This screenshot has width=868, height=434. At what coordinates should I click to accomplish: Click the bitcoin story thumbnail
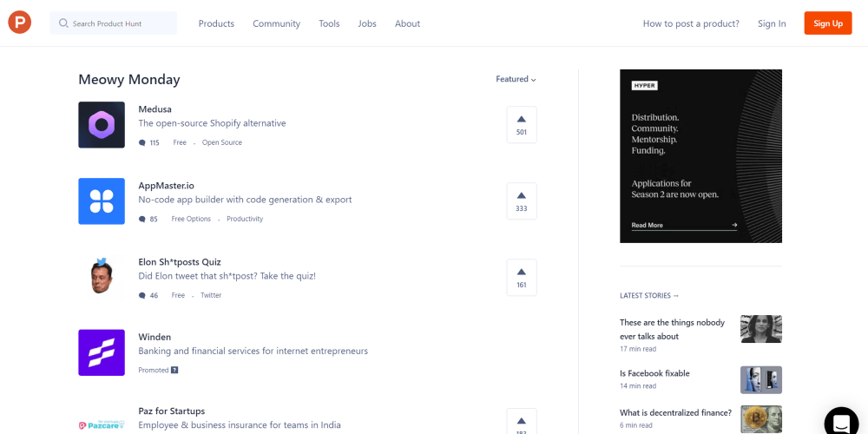(x=761, y=419)
